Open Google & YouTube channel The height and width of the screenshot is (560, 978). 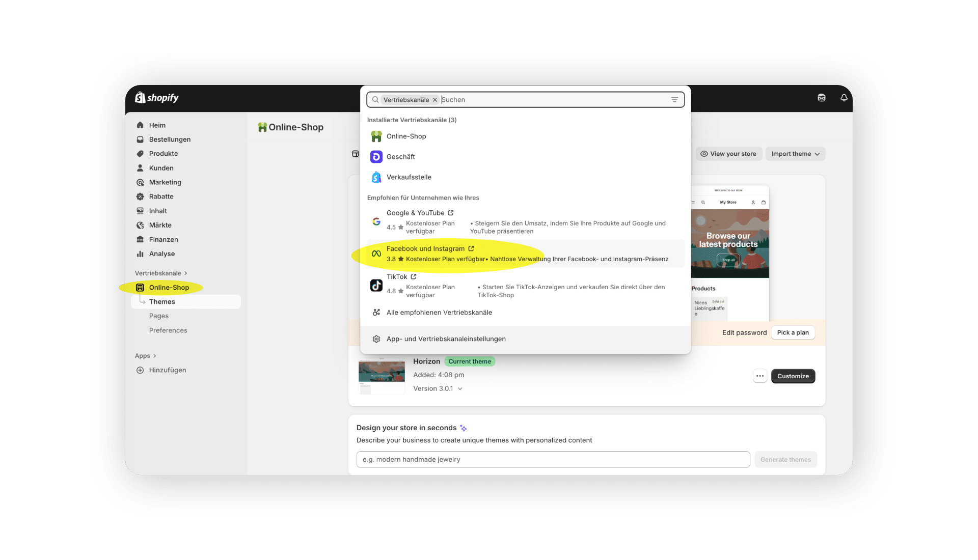[x=415, y=213]
